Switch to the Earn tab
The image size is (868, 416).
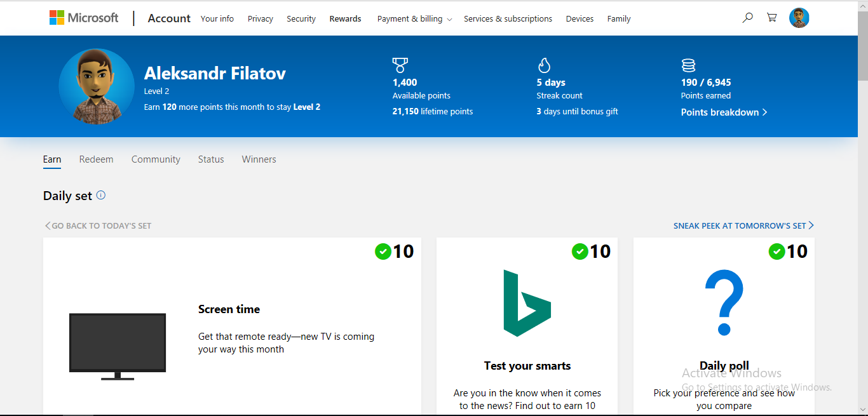click(52, 159)
